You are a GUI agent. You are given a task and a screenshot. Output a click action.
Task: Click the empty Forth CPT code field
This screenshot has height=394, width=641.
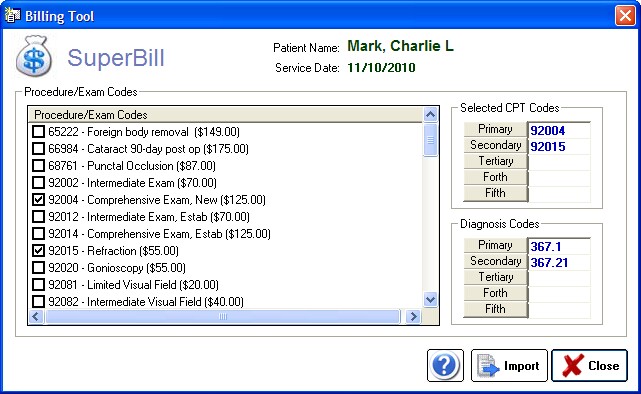[x=559, y=178]
